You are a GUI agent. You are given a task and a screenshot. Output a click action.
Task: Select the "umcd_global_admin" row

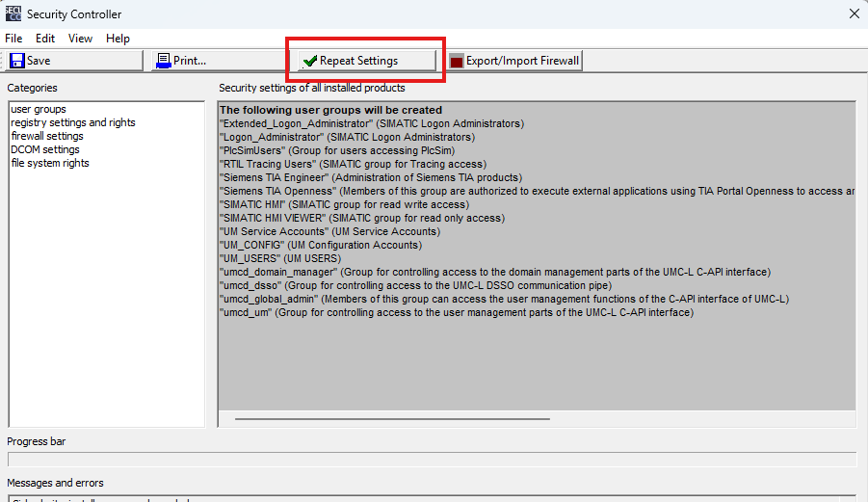click(504, 299)
